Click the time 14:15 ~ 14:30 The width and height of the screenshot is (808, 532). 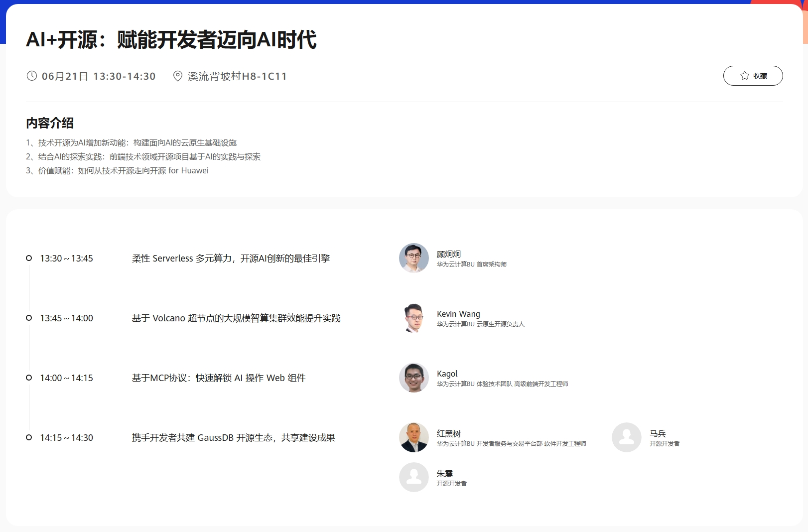pyautogui.click(x=67, y=438)
